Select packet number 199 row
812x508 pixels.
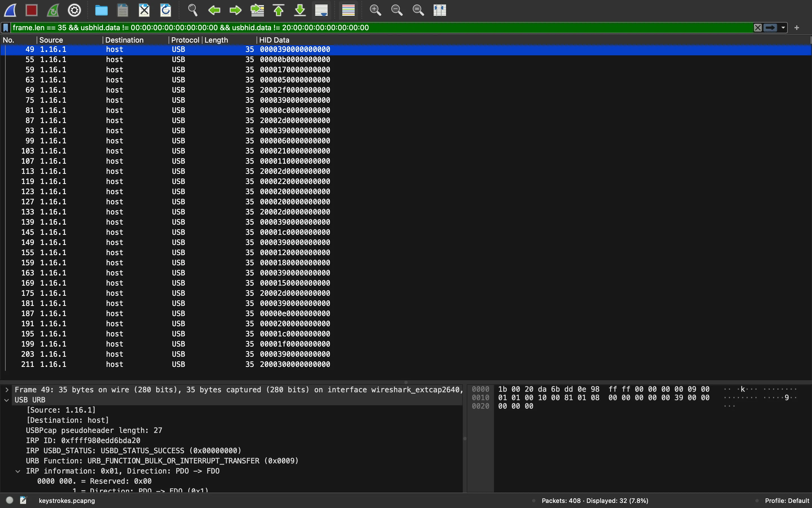click(x=406, y=344)
